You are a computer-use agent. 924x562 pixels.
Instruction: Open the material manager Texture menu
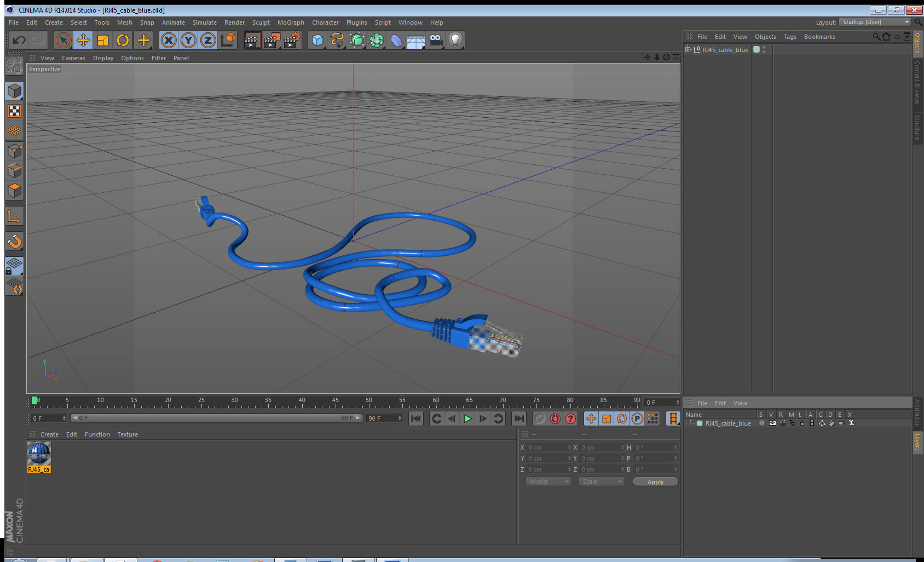click(x=128, y=434)
